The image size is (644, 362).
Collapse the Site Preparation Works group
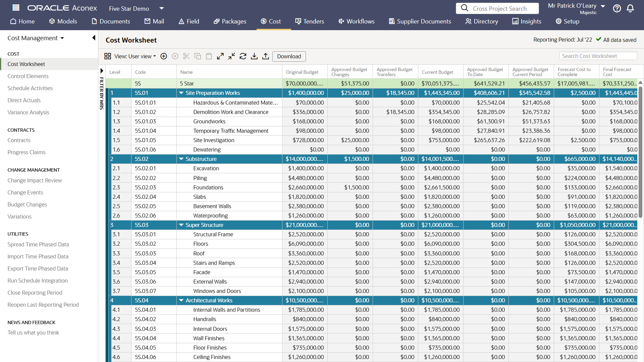pos(181,93)
